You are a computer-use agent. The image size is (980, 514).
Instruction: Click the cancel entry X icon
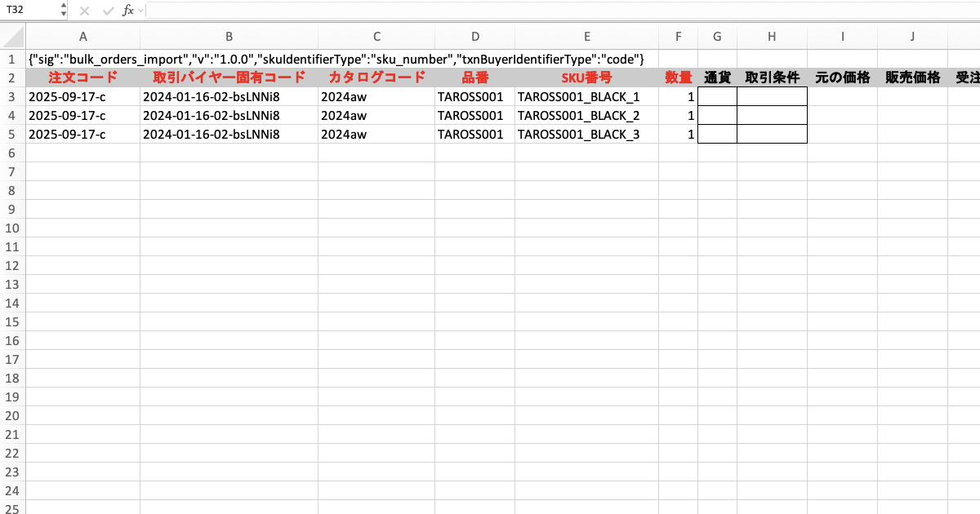84,11
